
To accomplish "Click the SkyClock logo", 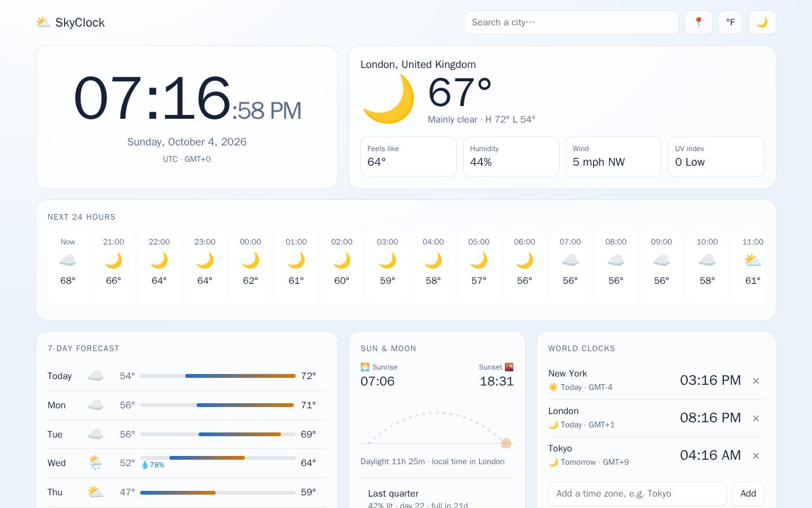I will (x=70, y=22).
